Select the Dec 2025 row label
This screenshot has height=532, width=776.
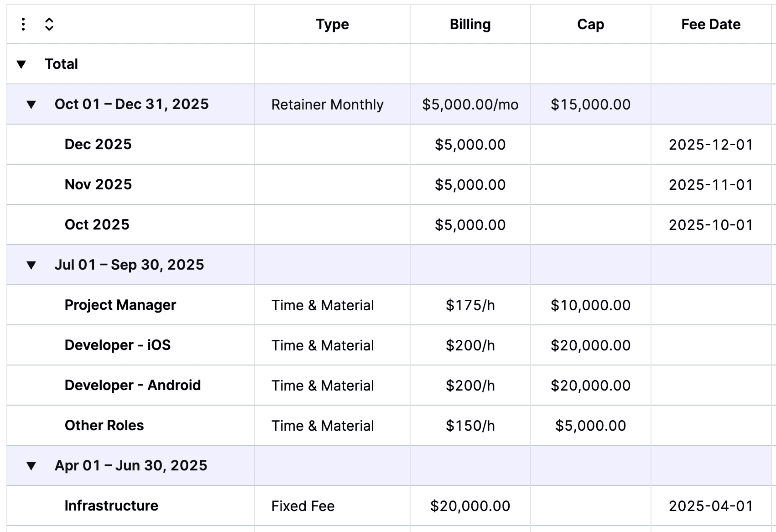pos(99,144)
